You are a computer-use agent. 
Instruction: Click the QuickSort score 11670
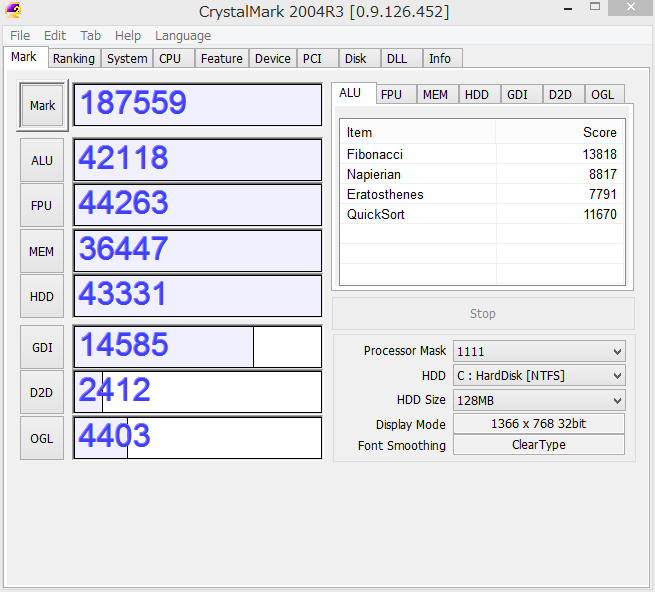[599, 214]
